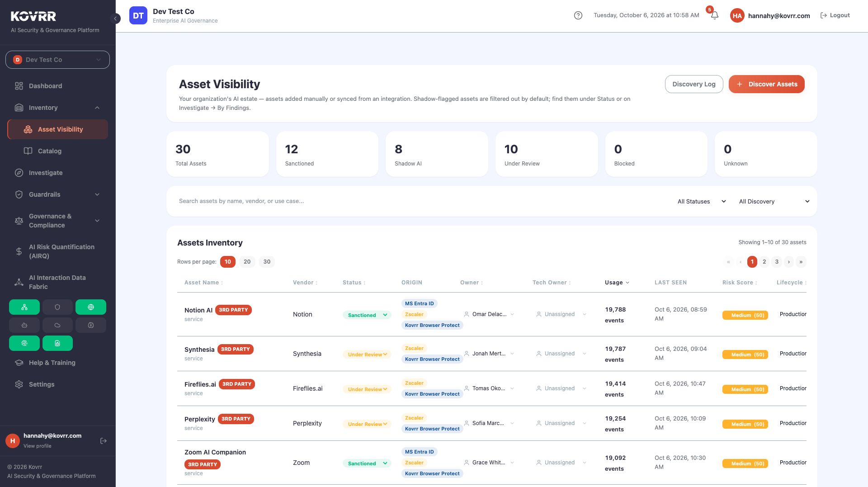
Task: Click the Logout link
Action: coord(835,15)
